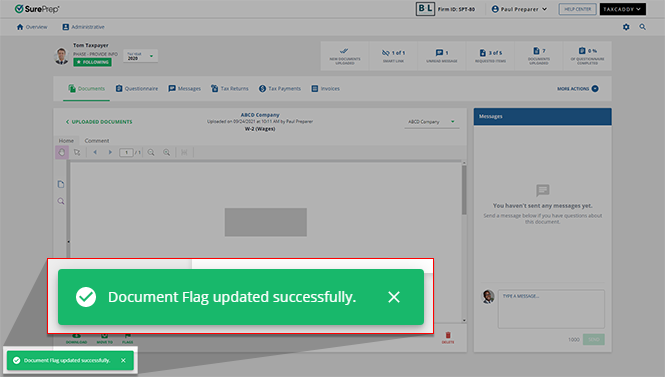Zoom out the document viewer
This screenshot has width=665, height=377.
pos(151,152)
